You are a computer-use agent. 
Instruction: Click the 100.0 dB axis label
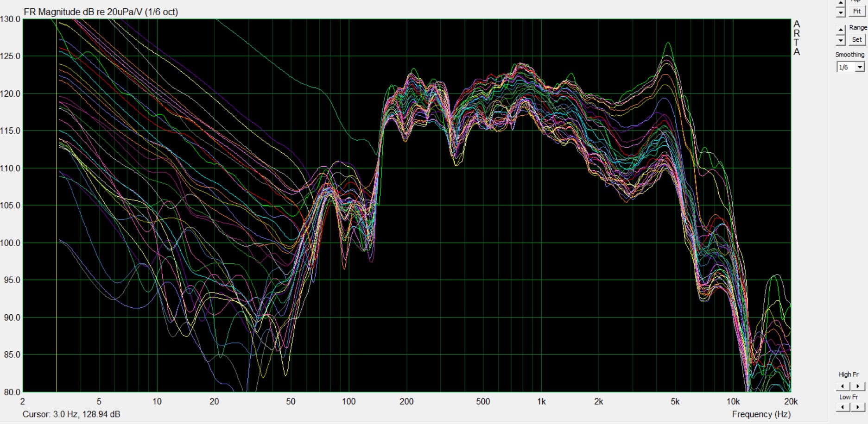[x=10, y=243]
